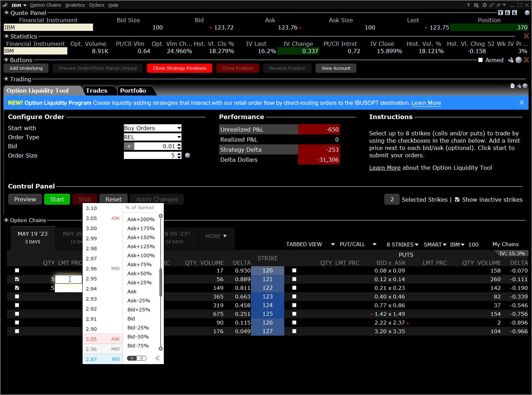Check the call checkbox for strike 120
The height and width of the screenshot is (395, 532).
17,270
